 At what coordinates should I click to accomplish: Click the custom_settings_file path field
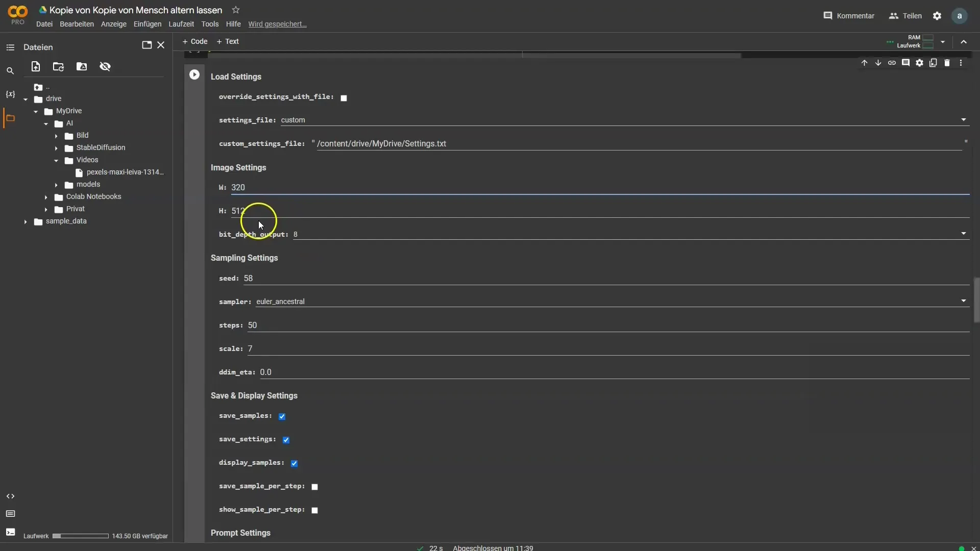pos(639,143)
